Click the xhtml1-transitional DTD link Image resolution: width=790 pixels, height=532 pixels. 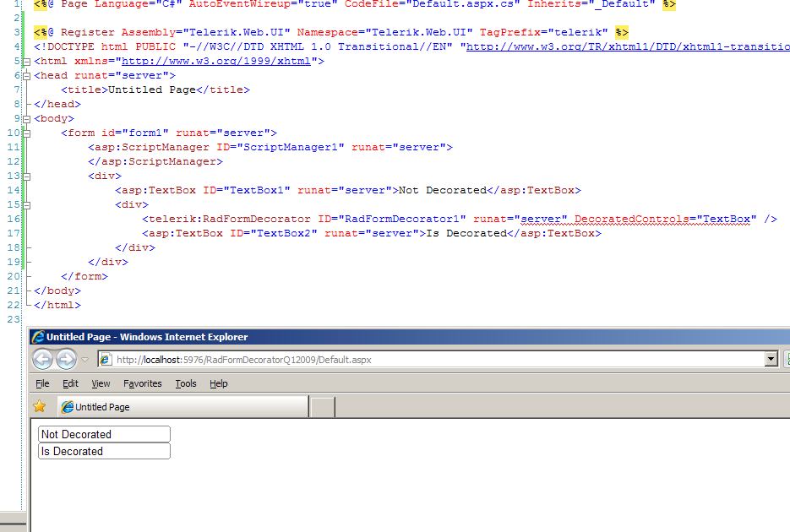point(628,46)
